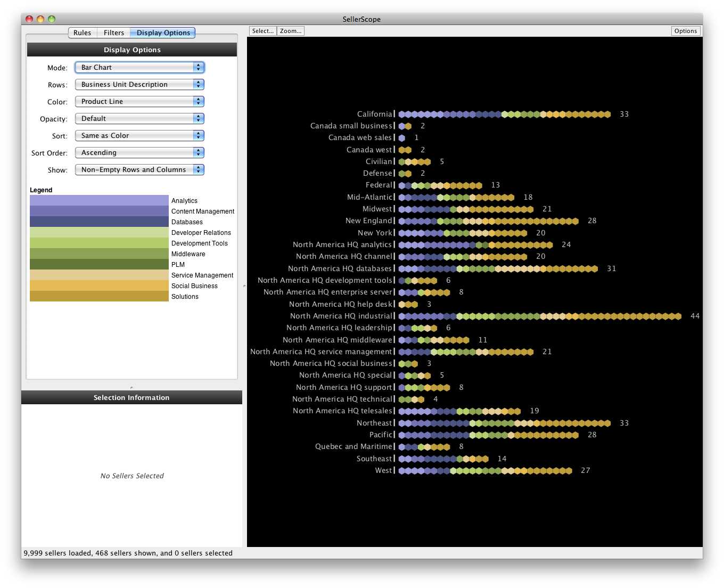The width and height of the screenshot is (724, 588).
Task: Click the Southeast row label
Action: click(x=375, y=459)
